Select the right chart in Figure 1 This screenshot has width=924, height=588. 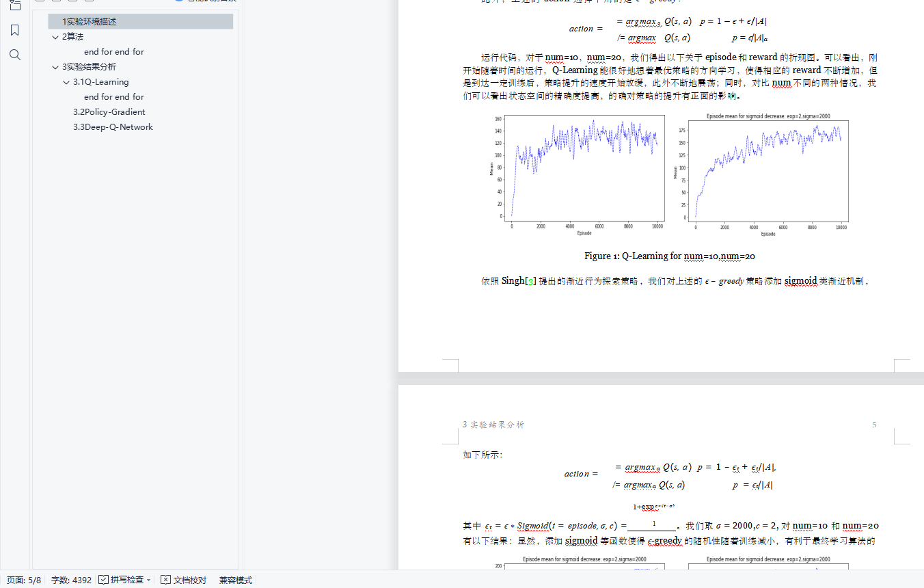(763, 175)
